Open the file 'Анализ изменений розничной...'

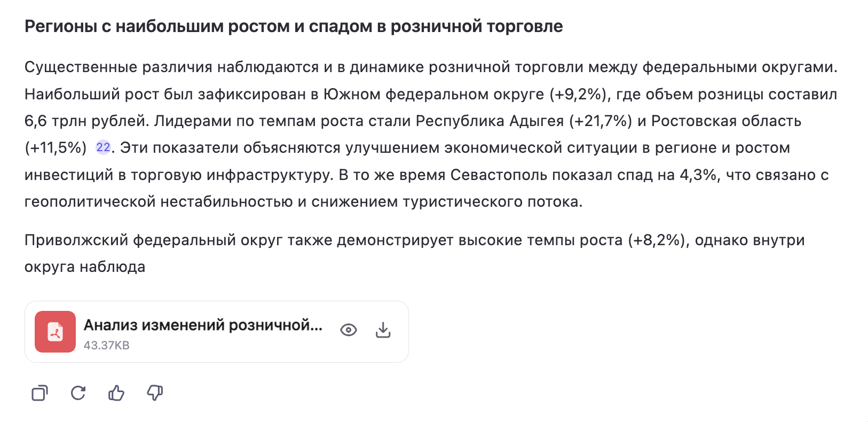203,325
